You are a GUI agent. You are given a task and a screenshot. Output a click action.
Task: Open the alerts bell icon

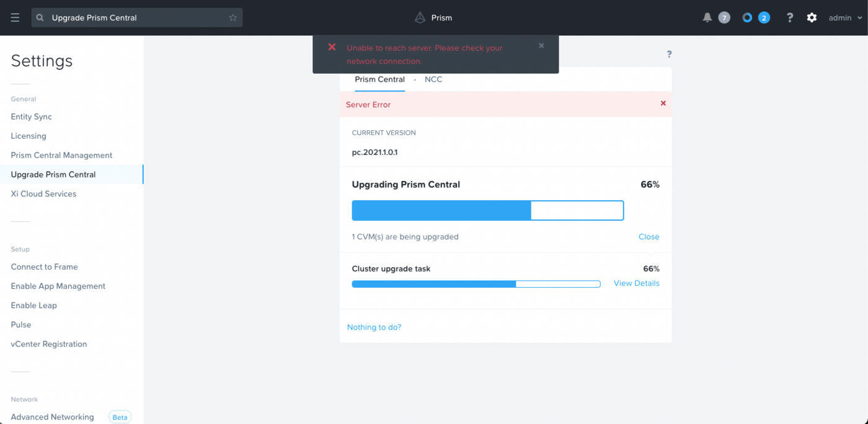(x=707, y=18)
